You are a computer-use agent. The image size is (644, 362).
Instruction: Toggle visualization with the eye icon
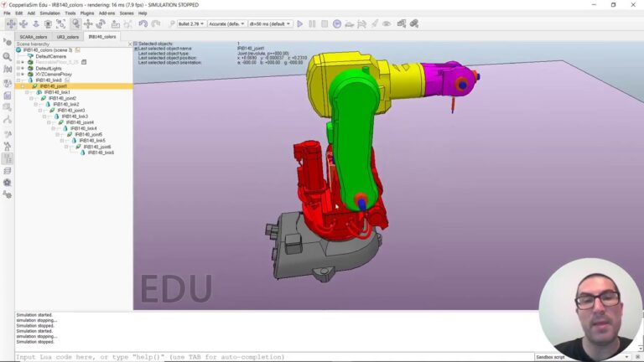coord(387,23)
